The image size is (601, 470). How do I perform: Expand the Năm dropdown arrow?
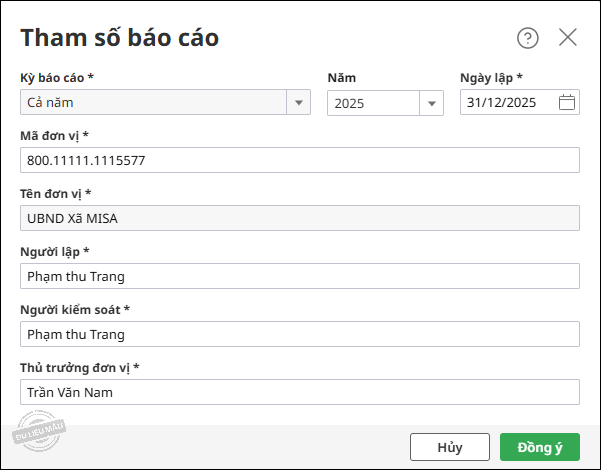pos(432,103)
